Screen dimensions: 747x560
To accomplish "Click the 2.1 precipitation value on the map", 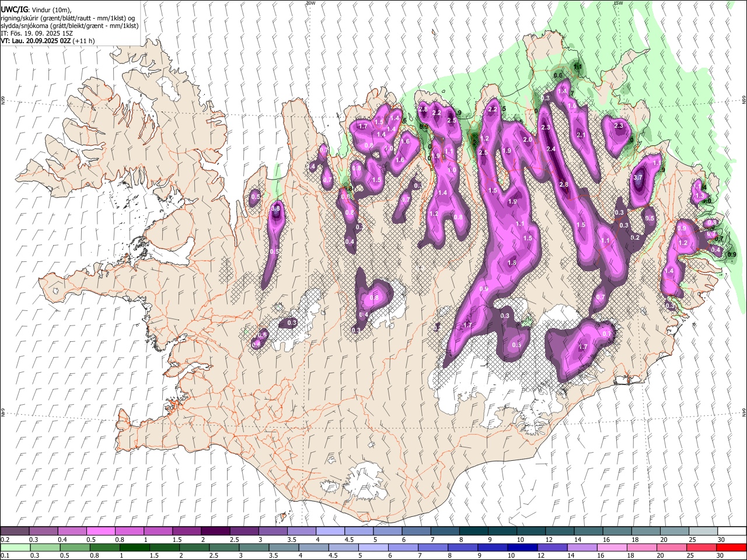I will (581, 135).
